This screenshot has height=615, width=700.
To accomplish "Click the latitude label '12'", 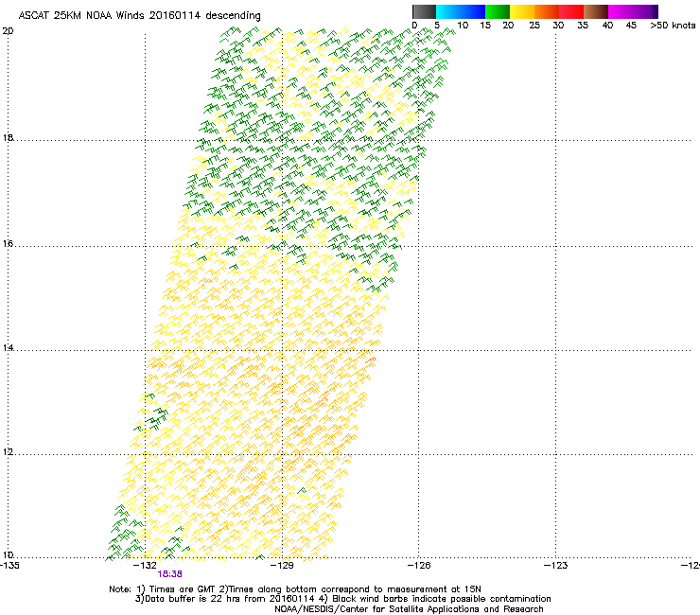I will (8, 452).
